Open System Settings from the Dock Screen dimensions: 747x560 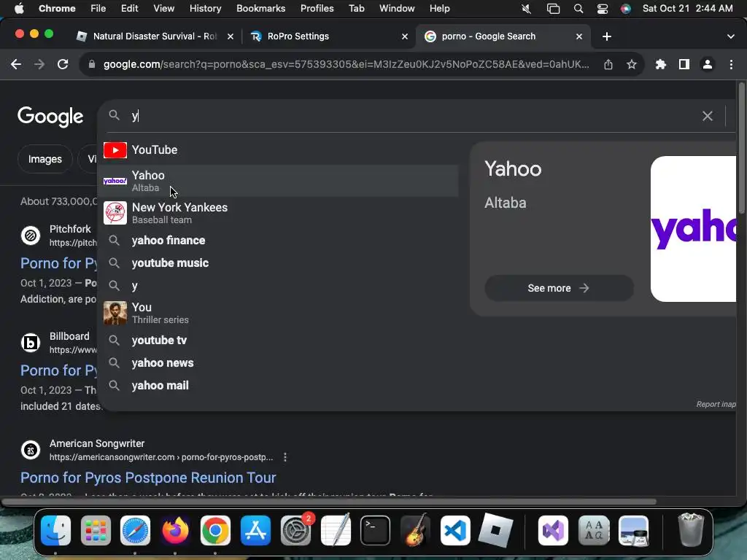pos(295,531)
